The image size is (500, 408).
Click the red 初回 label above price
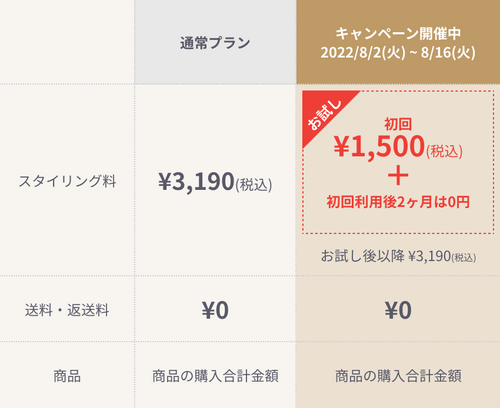pos(398,124)
